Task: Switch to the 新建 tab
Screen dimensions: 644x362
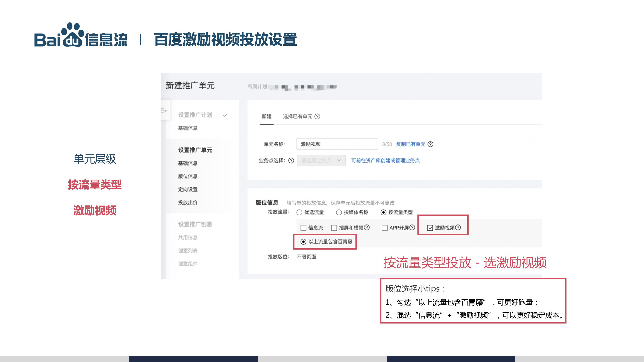Action: coord(267,117)
